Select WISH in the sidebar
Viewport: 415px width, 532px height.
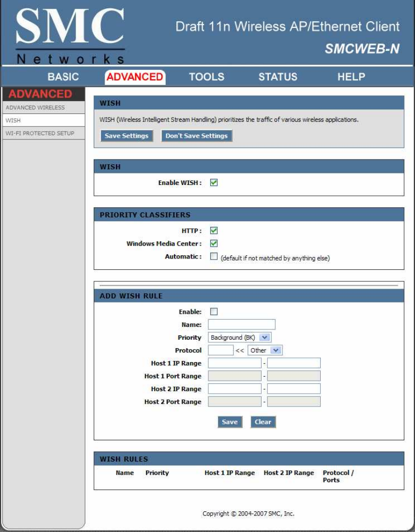(x=44, y=121)
